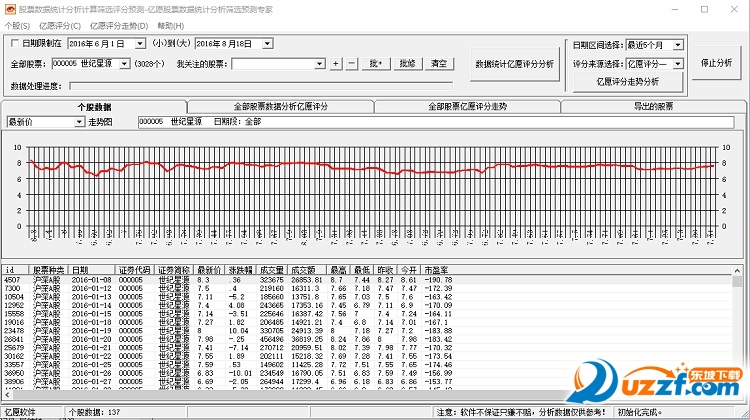This screenshot has width=750, height=420.
Task: Open the end date dropdown 2016年8月18日
Action: click(x=267, y=44)
